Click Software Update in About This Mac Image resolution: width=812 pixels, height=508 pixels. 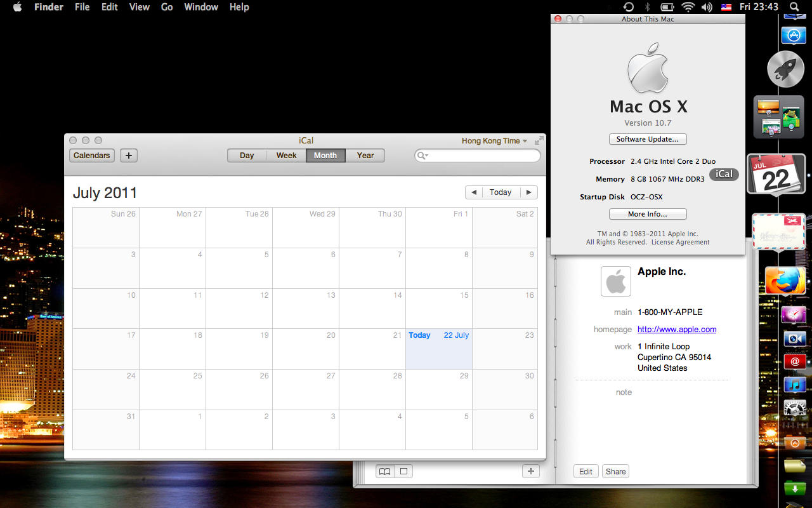648,139
